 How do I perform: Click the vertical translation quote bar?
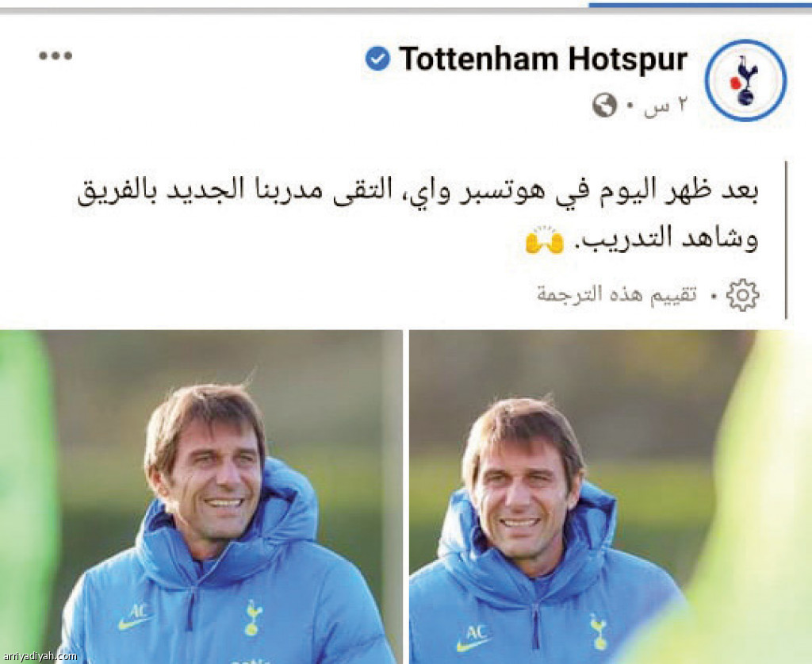(787, 240)
